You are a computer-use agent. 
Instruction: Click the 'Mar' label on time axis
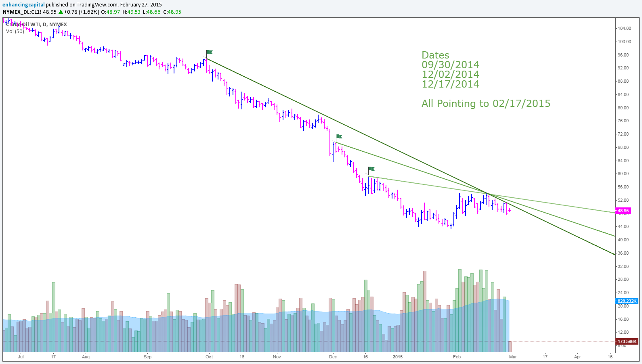point(513,357)
